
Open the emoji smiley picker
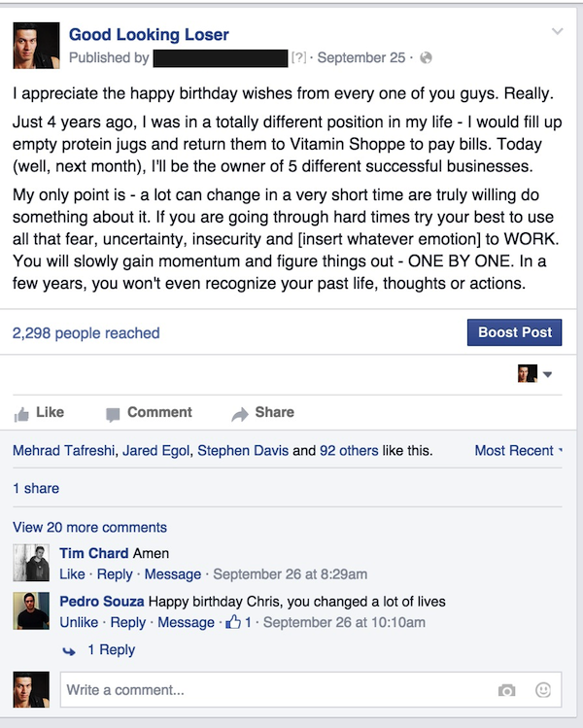point(543,690)
